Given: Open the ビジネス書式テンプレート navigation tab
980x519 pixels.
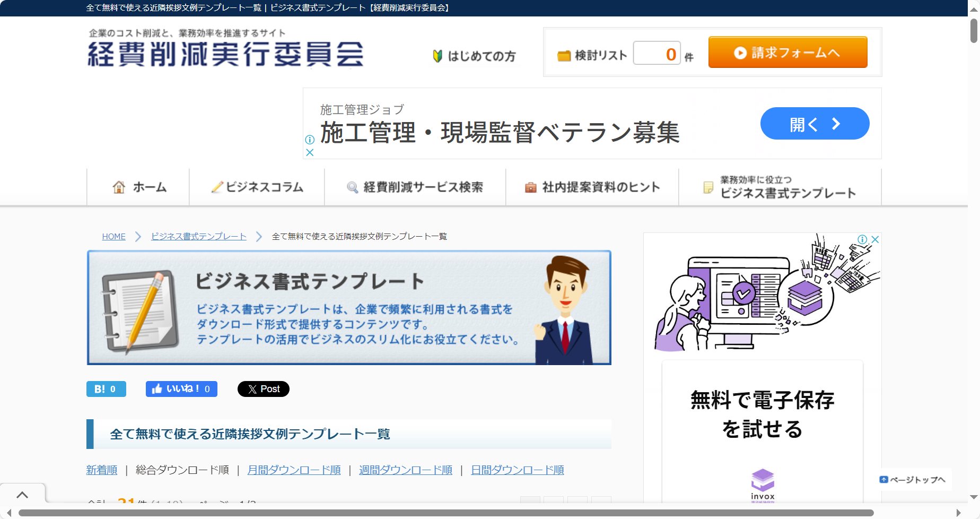Looking at the screenshot, I should pos(780,187).
